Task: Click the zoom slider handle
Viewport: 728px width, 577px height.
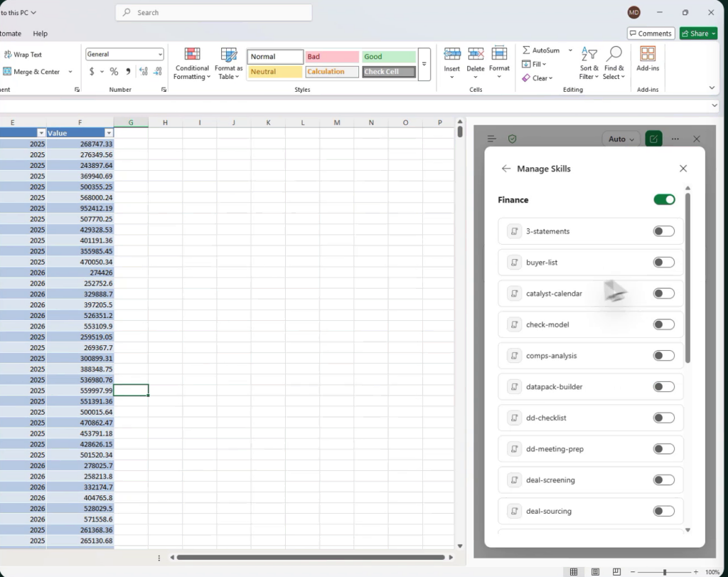Action: coord(665,572)
